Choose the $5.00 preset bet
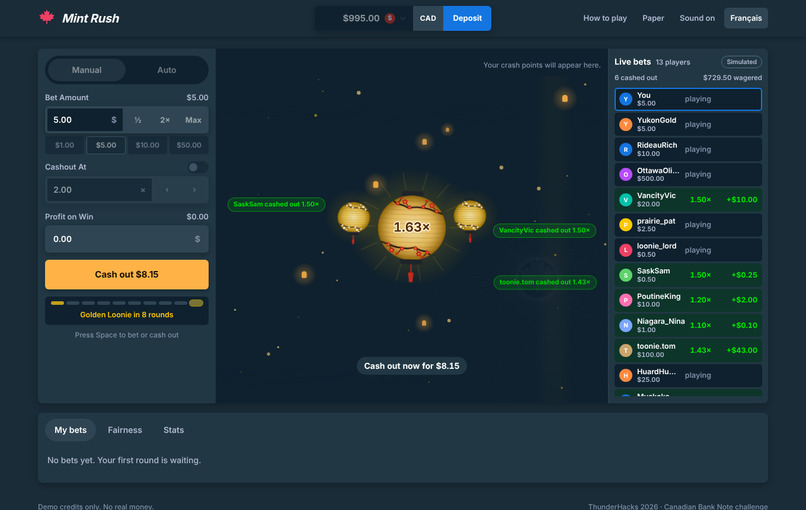 click(106, 145)
